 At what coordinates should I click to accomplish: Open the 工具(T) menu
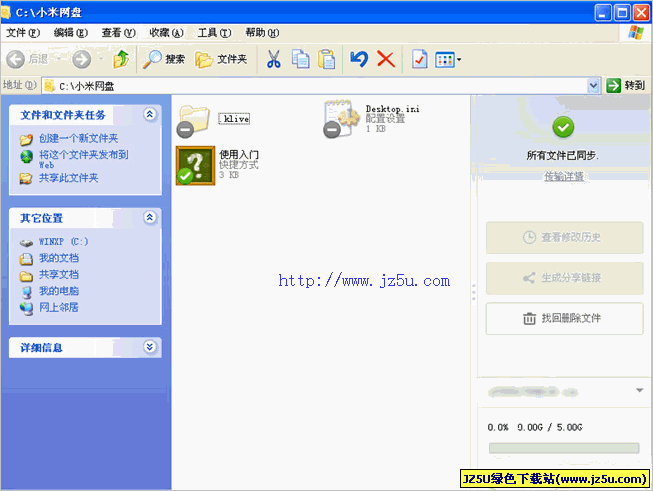tap(214, 32)
